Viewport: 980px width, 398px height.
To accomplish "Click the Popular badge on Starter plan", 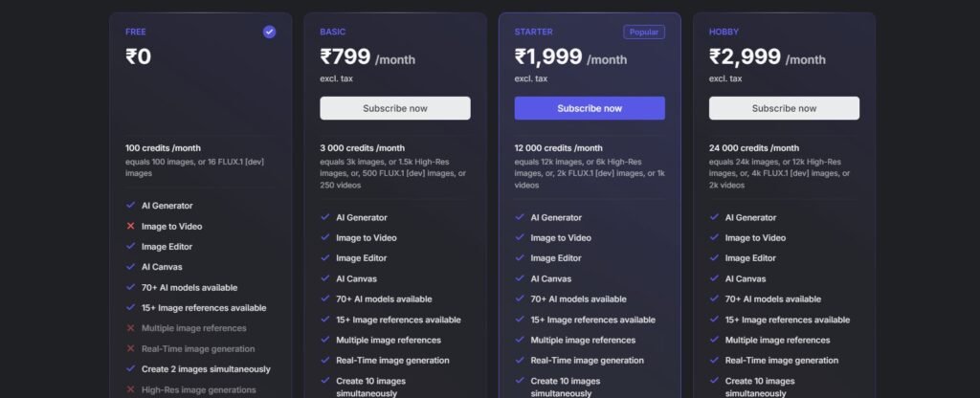I will point(644,32).
